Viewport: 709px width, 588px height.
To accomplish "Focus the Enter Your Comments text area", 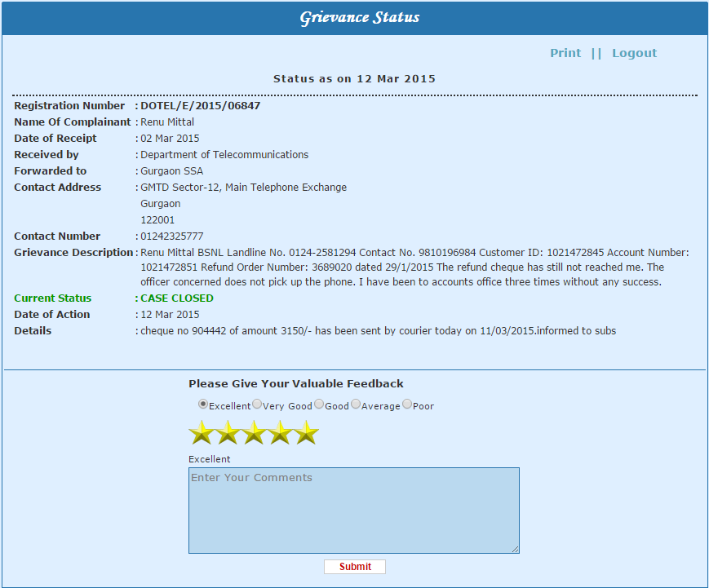I will 353,511.
